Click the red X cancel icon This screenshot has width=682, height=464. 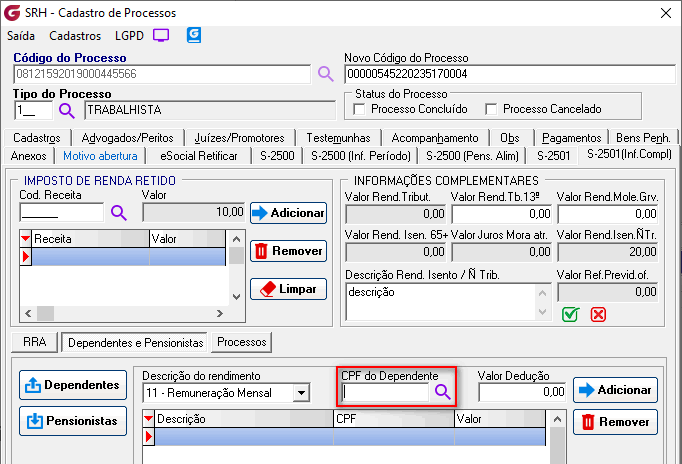tap(598, 314)
